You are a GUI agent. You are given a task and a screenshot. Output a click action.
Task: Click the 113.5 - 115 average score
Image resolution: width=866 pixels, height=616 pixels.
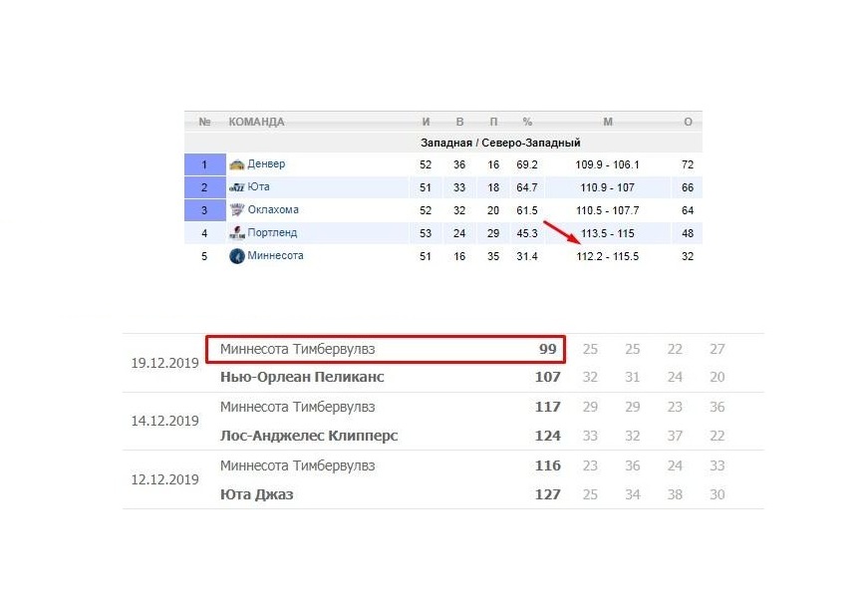(x=608, y=233)
